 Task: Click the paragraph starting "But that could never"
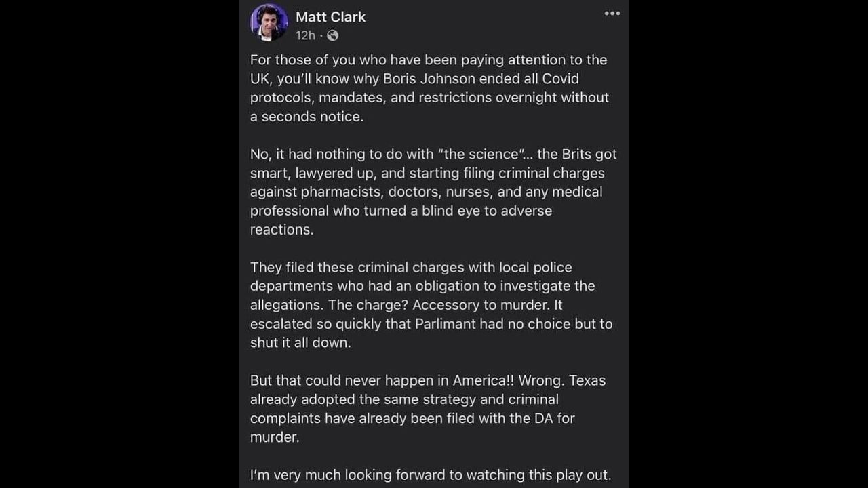click(x=427, y=409)
